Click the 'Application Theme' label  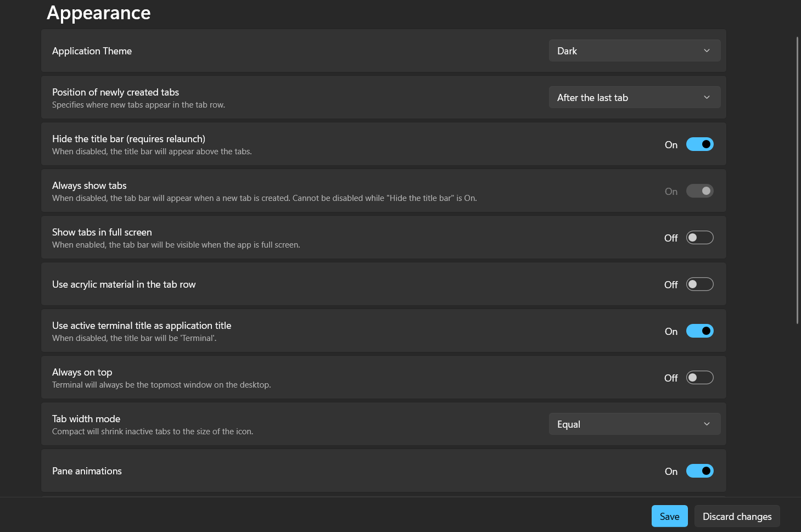[92, 51]
